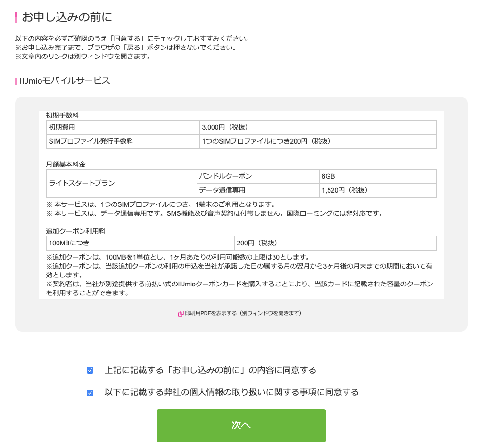Open the 印刷用PDFを表示する link
Image resolution: width=479 pixels, height=448 pixels.
(243, 313)
